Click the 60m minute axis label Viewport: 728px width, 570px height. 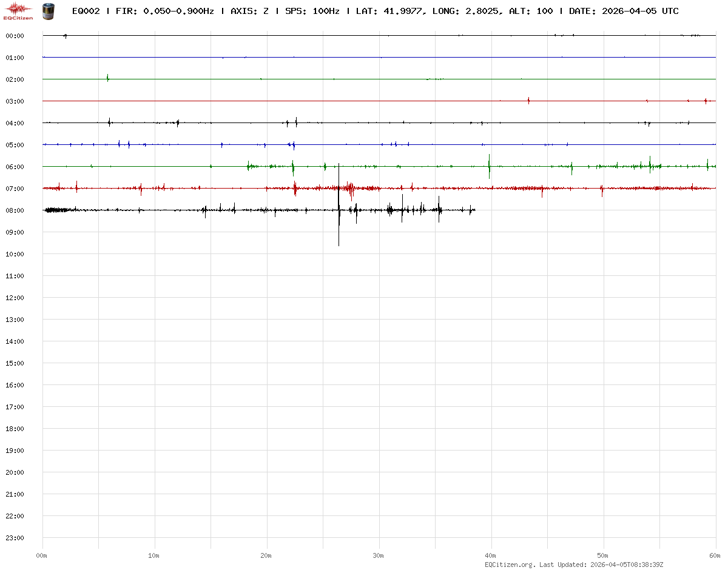(x=715, y=555)
